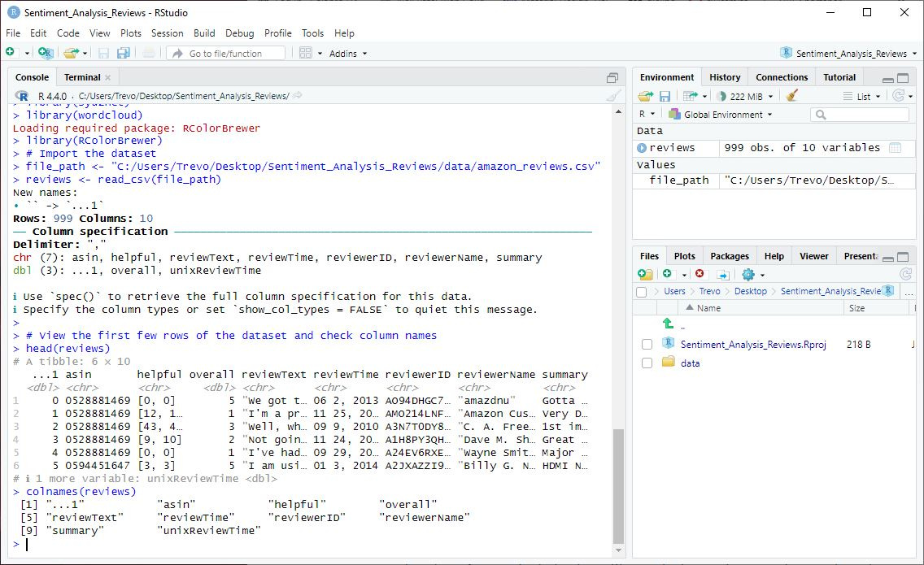This screenshot has width=924, height=565.
Task: Refresh the Files pane listing
Action: tap(905, 274)
